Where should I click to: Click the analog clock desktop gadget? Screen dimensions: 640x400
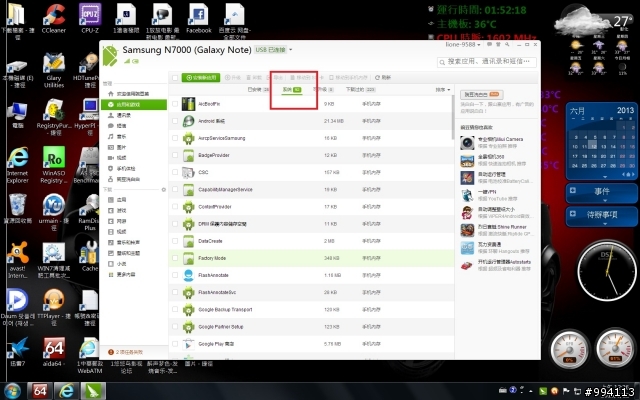607,271
